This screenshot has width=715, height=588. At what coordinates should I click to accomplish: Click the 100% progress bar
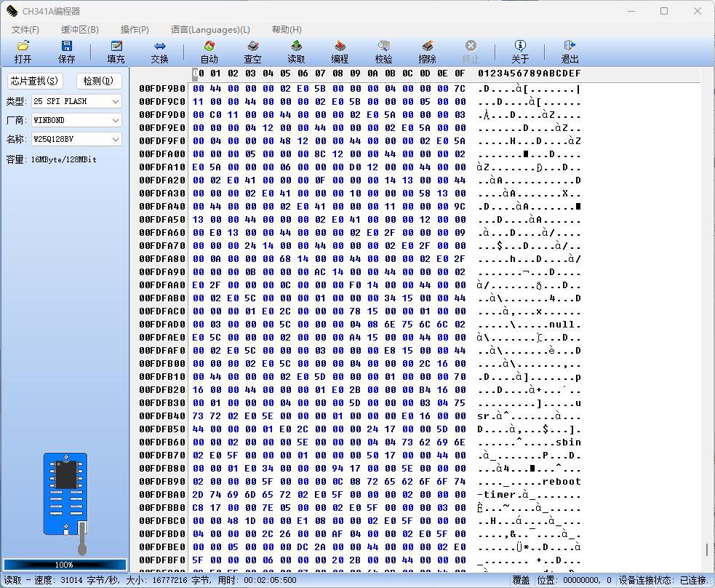(65, 565)
